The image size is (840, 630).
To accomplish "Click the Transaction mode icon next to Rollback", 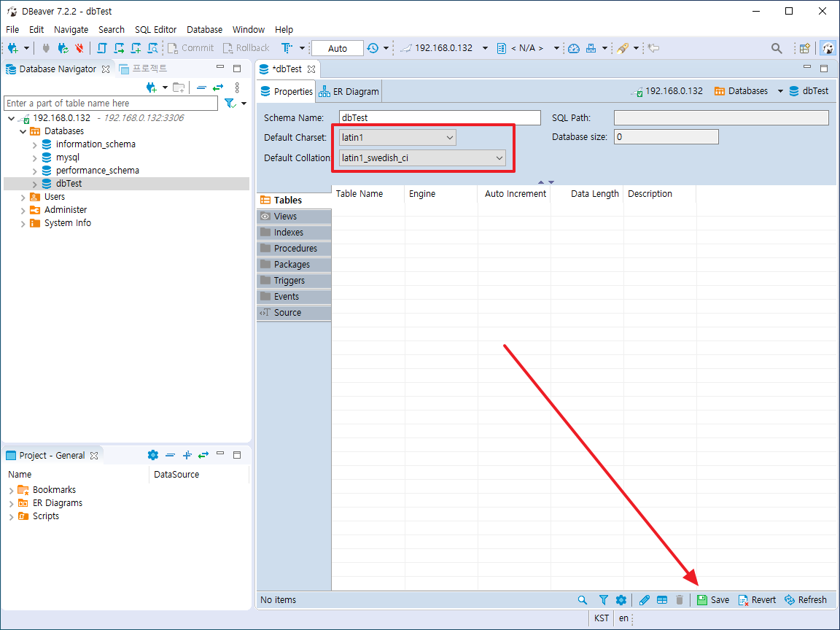I will 287,48.
